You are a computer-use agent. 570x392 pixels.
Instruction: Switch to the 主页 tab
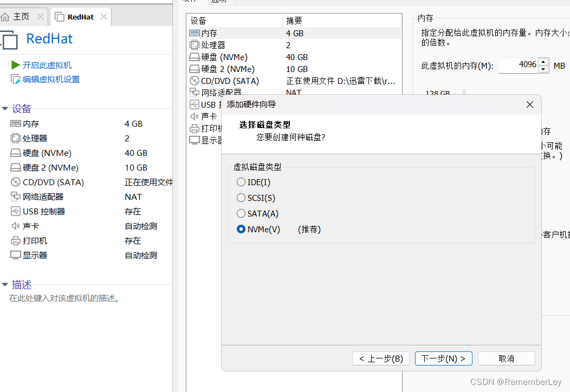point(21,17)
